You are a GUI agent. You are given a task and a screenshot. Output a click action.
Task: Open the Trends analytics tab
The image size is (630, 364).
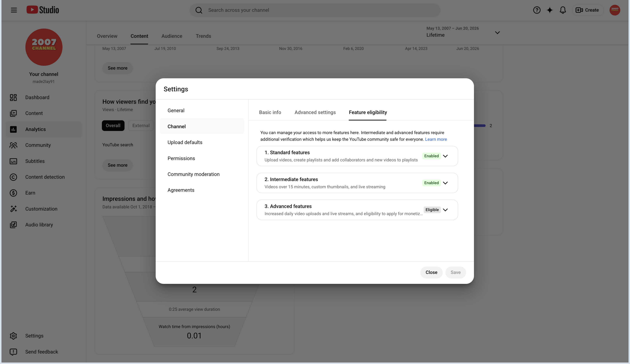pos(203,36)
